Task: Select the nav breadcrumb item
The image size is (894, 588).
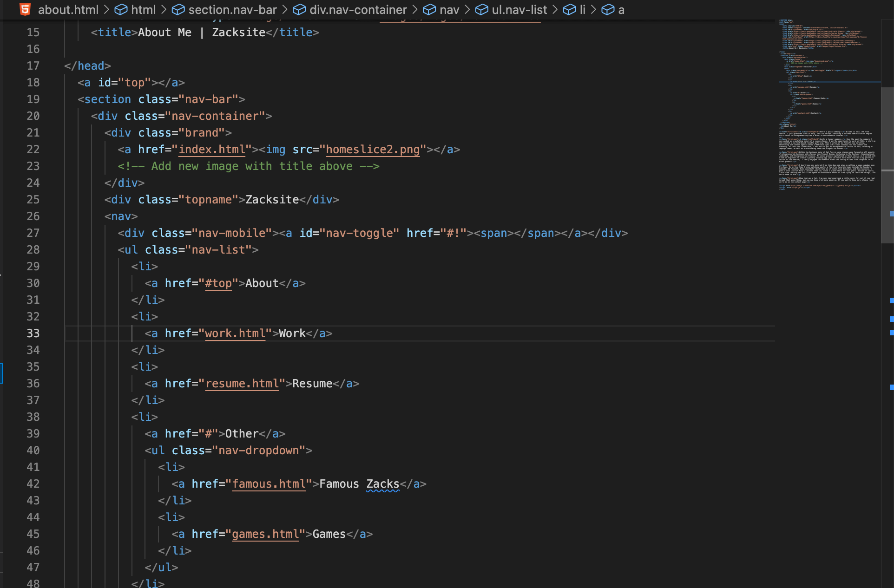Action: click(x=449, y=10)
